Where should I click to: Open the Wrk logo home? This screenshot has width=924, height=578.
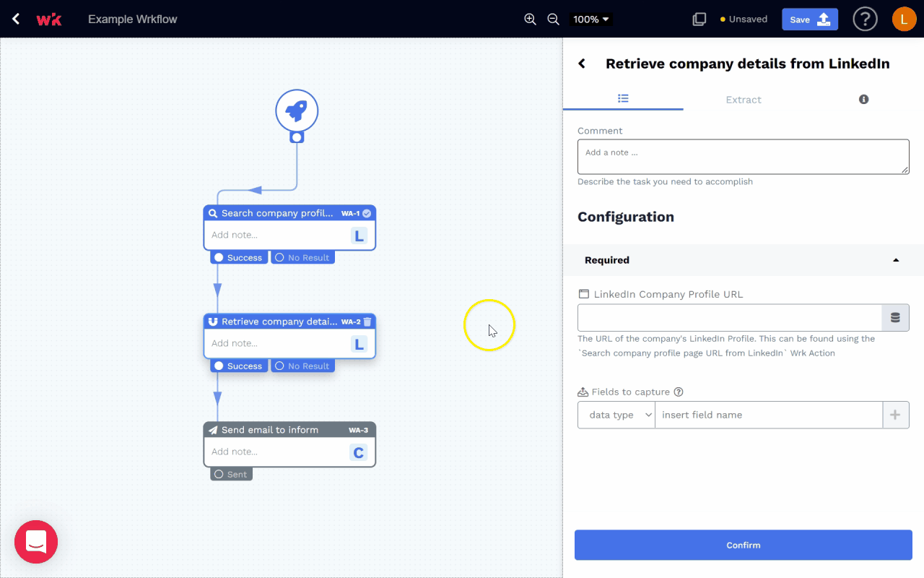point(49,20)
